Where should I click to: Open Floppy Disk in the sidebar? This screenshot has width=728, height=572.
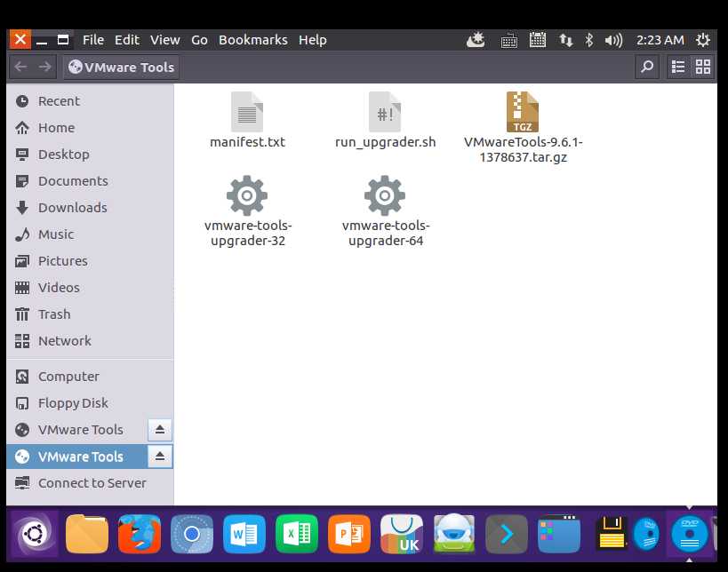[90, 403]
